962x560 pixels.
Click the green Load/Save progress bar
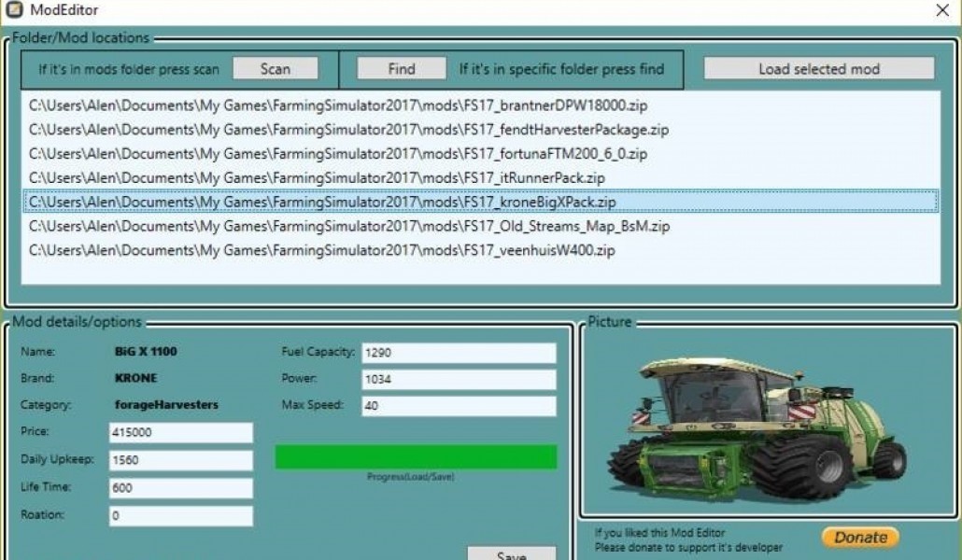(416, 456)
